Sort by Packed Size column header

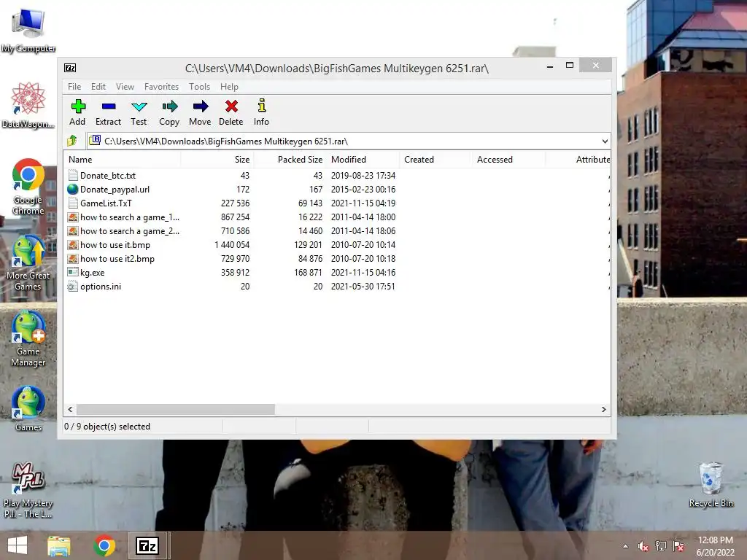(290, 160)
